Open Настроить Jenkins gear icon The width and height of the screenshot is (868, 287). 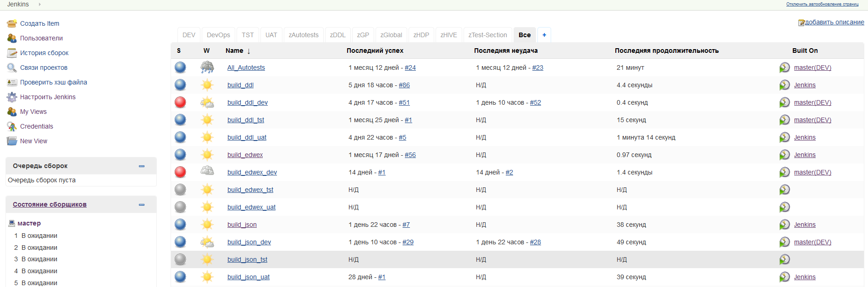12,97
